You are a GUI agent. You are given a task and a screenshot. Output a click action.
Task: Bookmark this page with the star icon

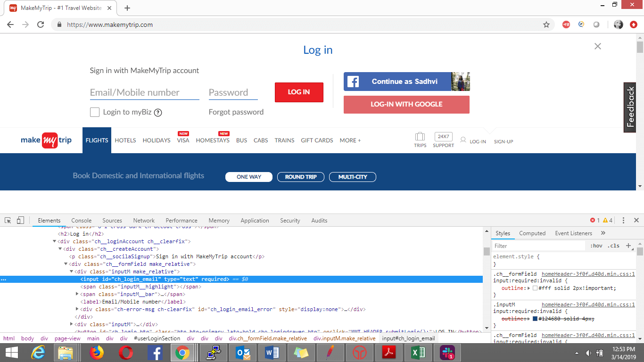pos(546,25)
